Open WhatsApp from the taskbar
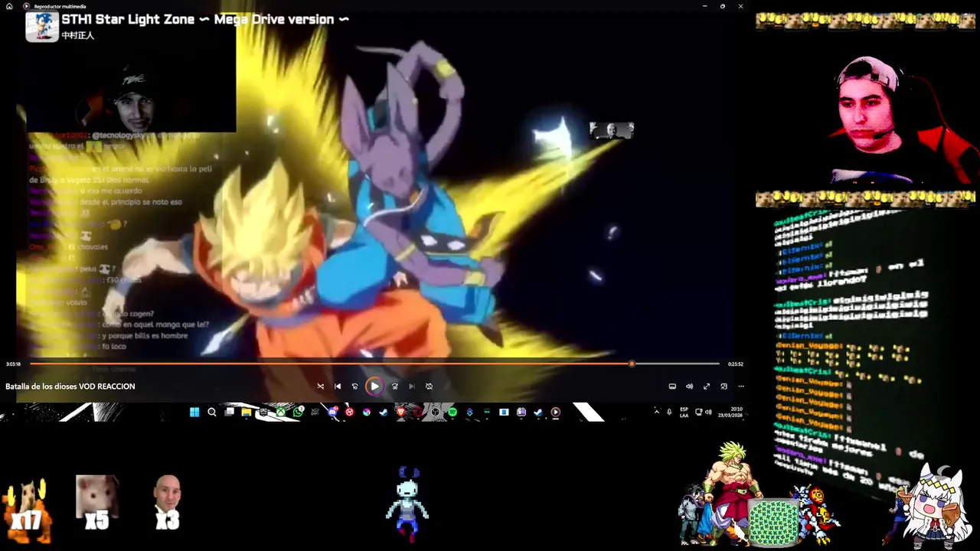The image size is (980, 551). coord(298,412)
